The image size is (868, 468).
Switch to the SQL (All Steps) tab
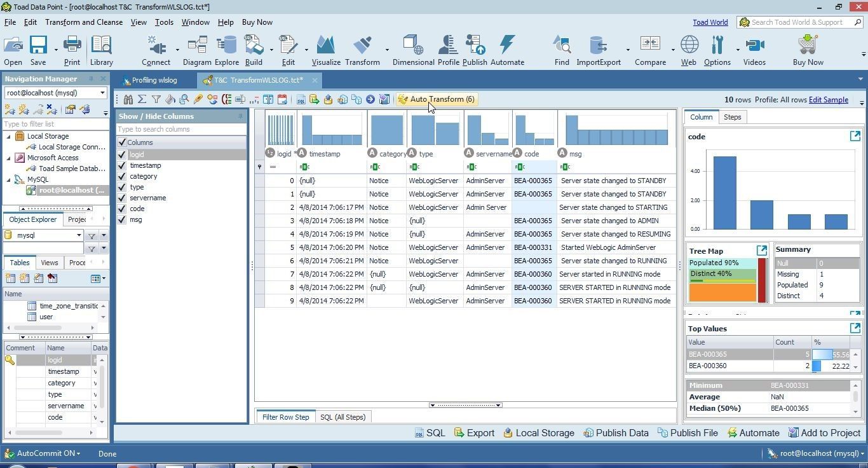coord(342,417)
